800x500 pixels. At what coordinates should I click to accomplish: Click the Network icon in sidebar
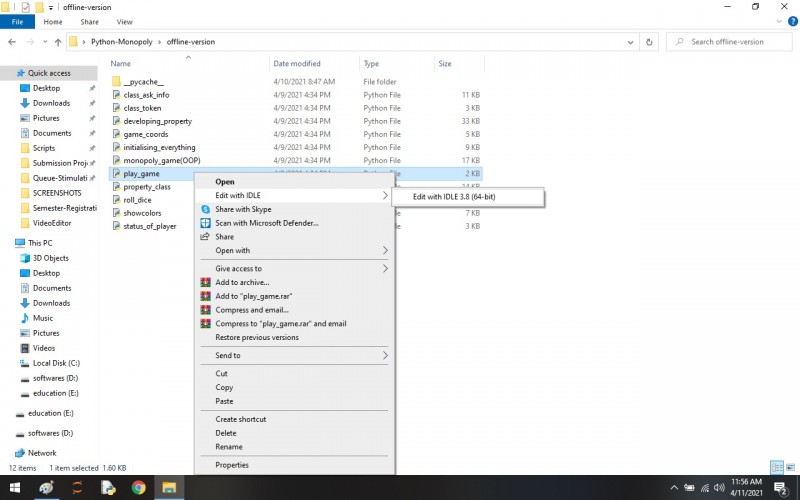(x=20, y=453)
